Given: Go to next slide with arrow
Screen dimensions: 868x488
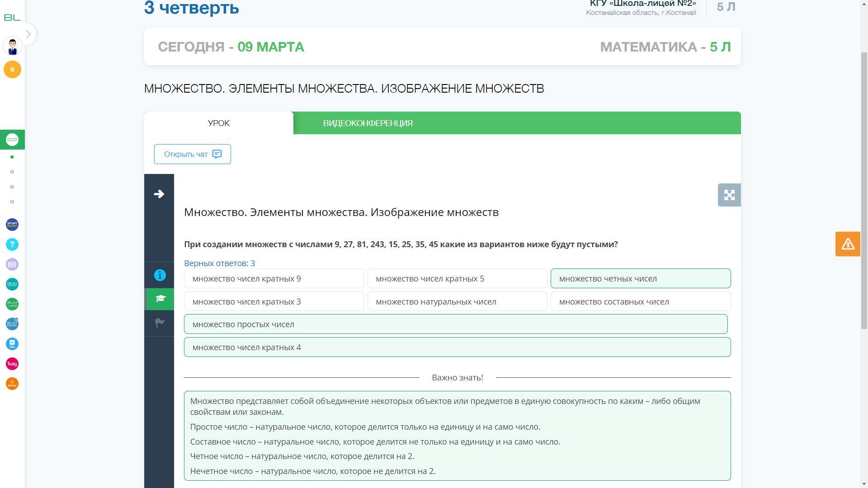Looking at the screenshot, I should click(159, 194).
